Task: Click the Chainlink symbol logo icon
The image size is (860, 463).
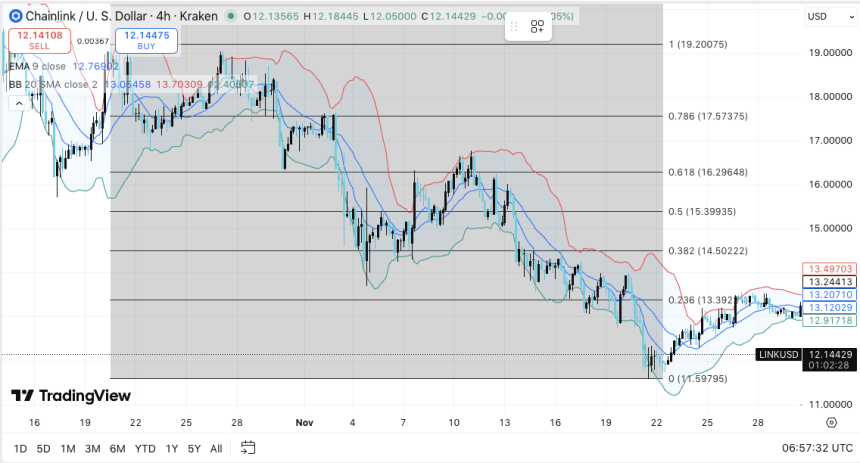Action: coord(14,16)
